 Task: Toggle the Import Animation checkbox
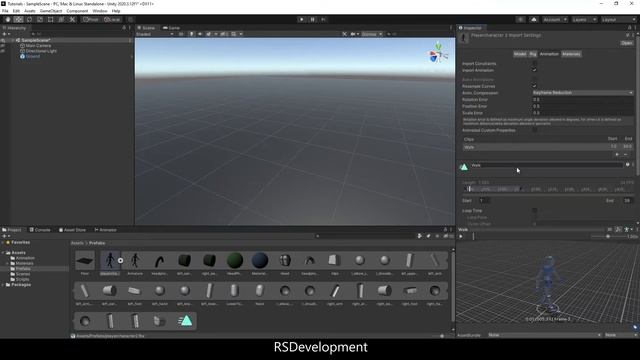(x=534, y=70)
